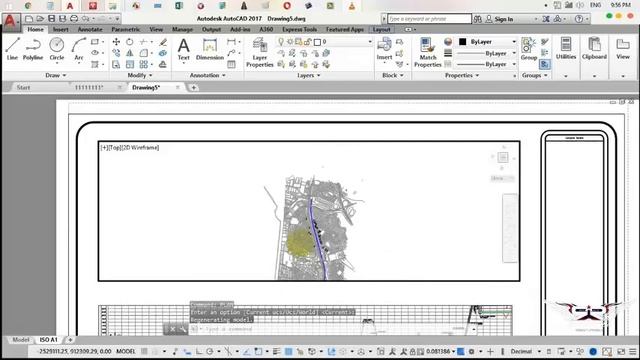Click the command line input field
The image size is (640, 360).
tap(331, 329)
